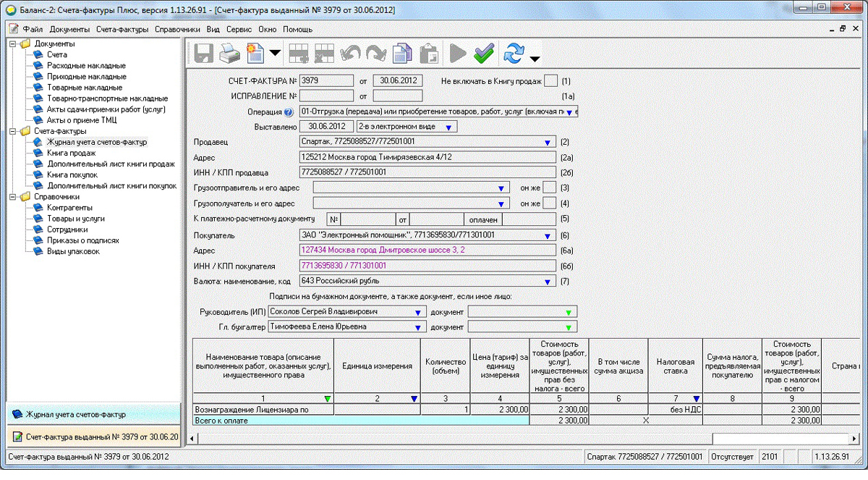Viewport: 868px width, 480px height.
Task: Click the Руководитель документ dropdown field
Action: pyautogui.click(x=523, y=312)
